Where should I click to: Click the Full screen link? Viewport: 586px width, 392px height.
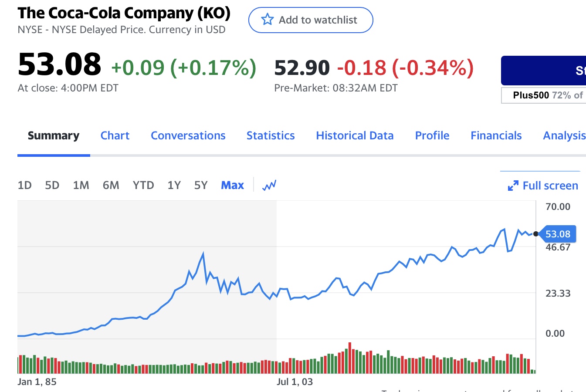[550, 186]
